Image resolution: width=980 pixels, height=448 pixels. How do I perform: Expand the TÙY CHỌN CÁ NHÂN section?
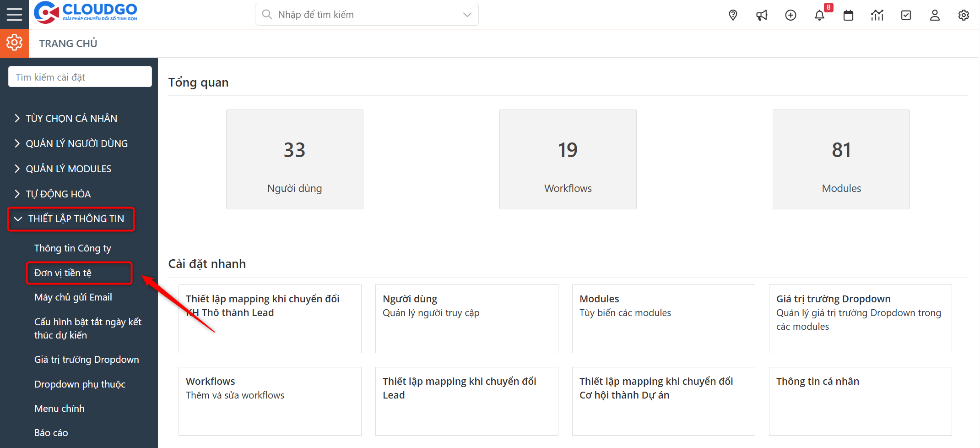pos(71,118)
